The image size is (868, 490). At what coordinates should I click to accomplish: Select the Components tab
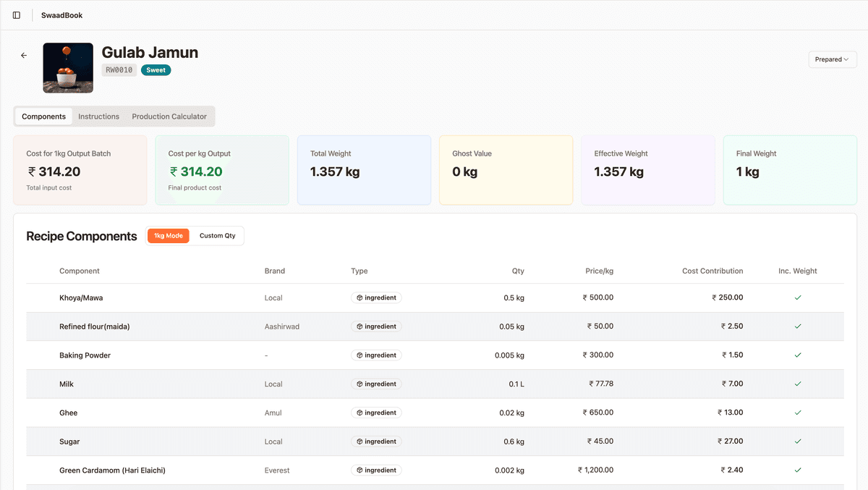[43, 117]
